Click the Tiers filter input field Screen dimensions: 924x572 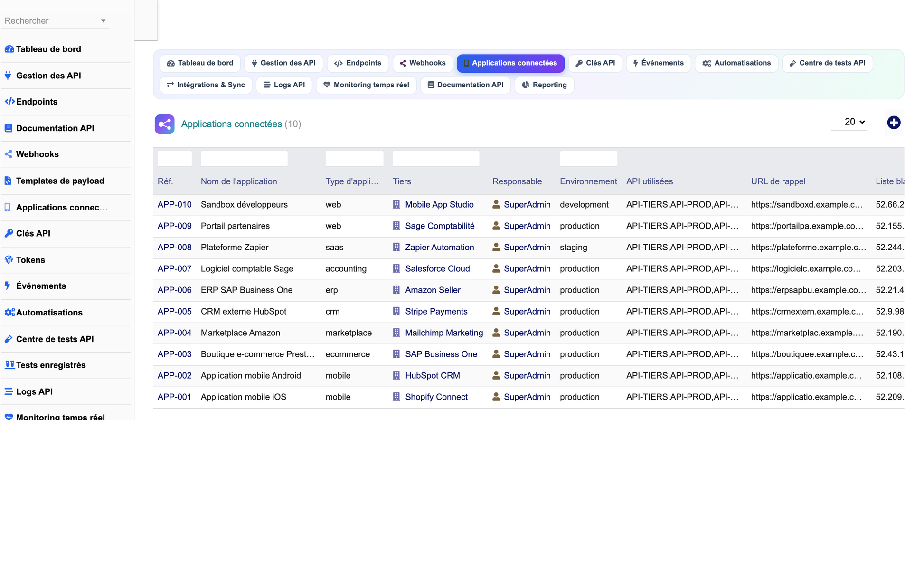pos(436,159)
